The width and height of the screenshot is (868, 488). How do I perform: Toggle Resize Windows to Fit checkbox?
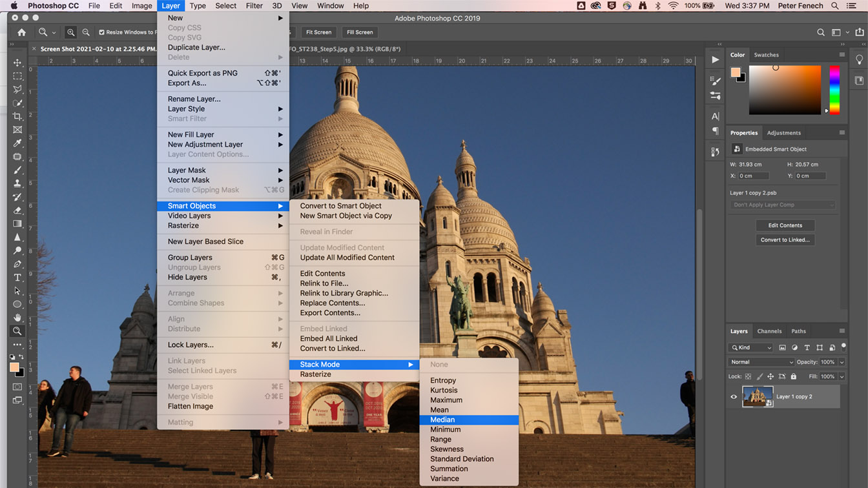[101, 32]
